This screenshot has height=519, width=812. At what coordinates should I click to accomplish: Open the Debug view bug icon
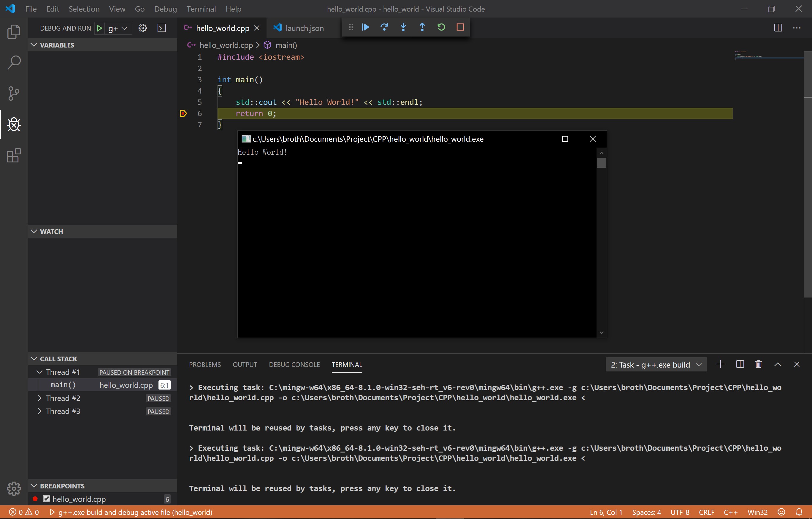(x=14, y=124)
